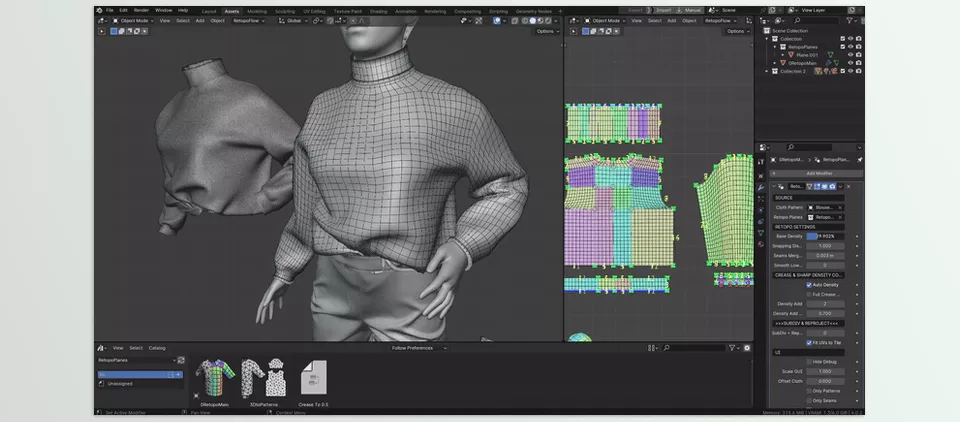Enable Full Crease checkbox
Screen dimensions: 960x422
click(809, 295)
